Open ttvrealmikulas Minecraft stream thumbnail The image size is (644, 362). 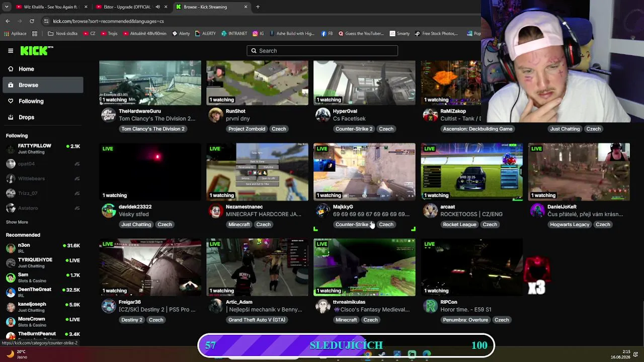(364, 267)
